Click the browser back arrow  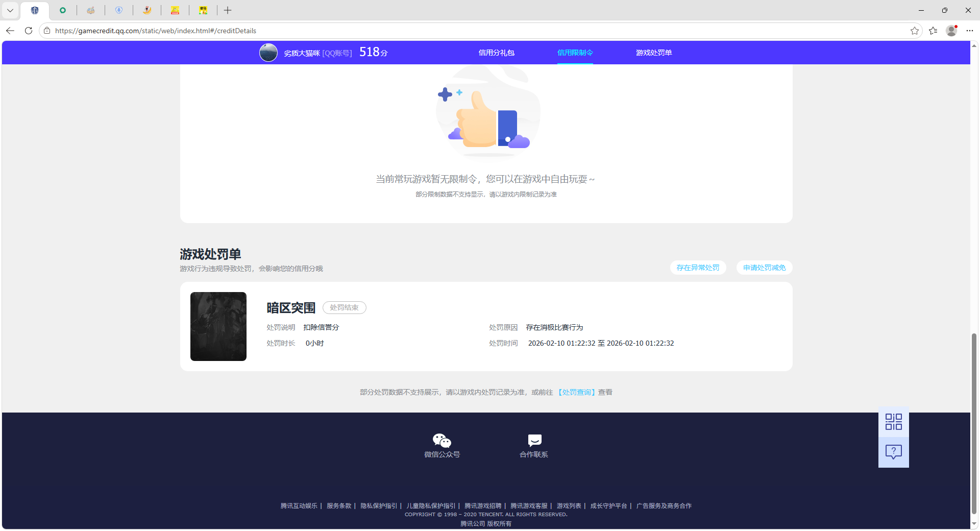point(10,31)
